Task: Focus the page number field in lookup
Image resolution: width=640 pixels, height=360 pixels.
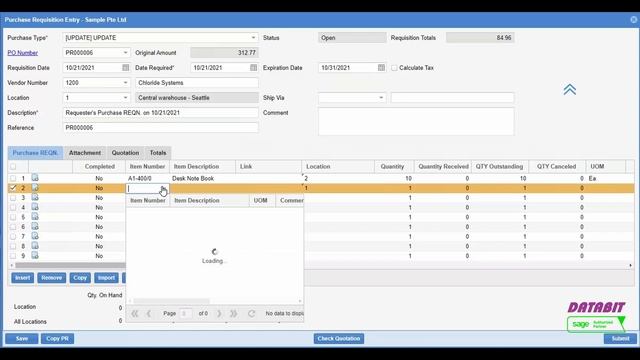Action: 186,313
